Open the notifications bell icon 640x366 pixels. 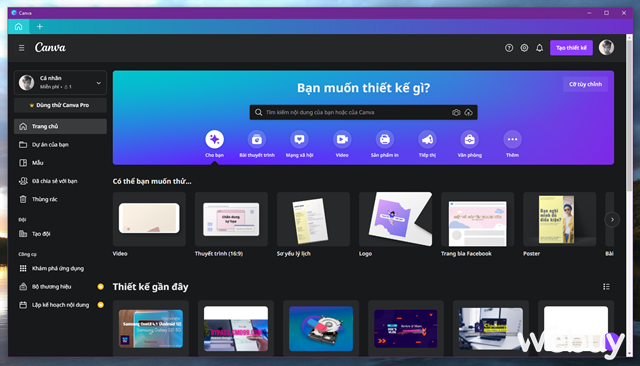click(539, 48)
